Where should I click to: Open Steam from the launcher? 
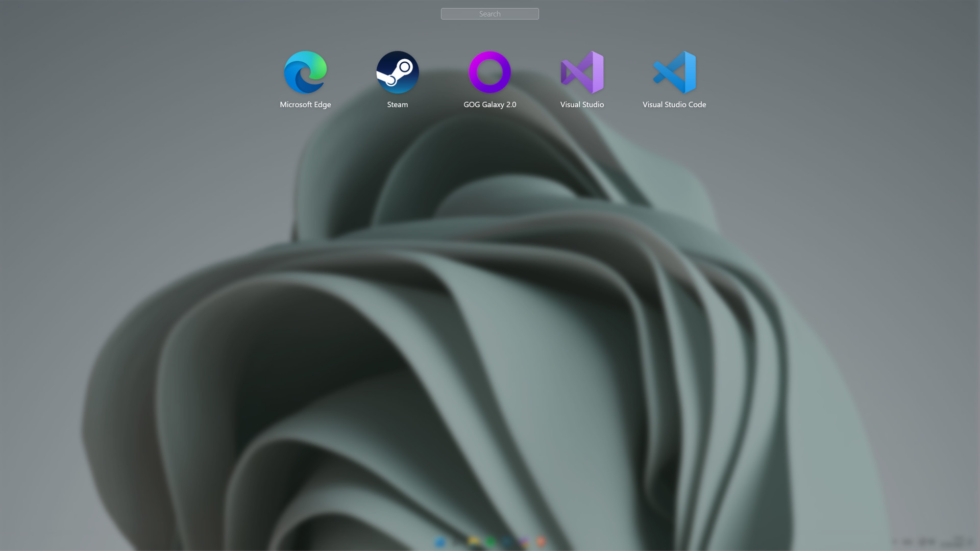click(398, 72)
